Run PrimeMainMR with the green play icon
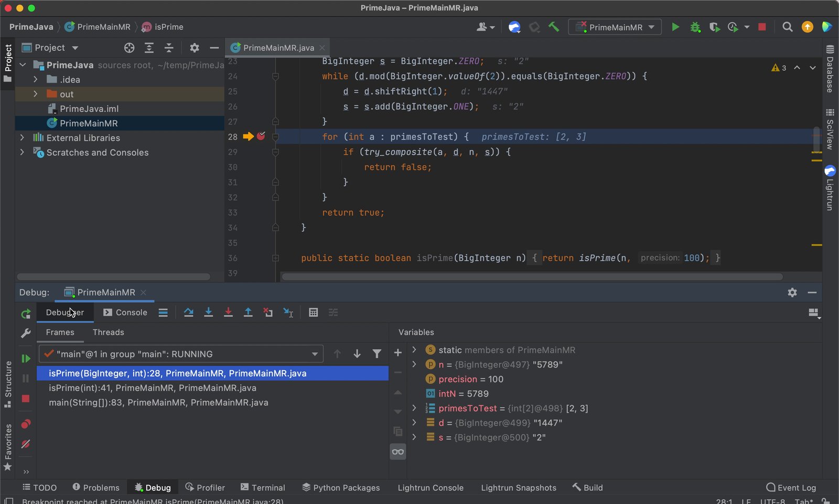 click(675, 27)
